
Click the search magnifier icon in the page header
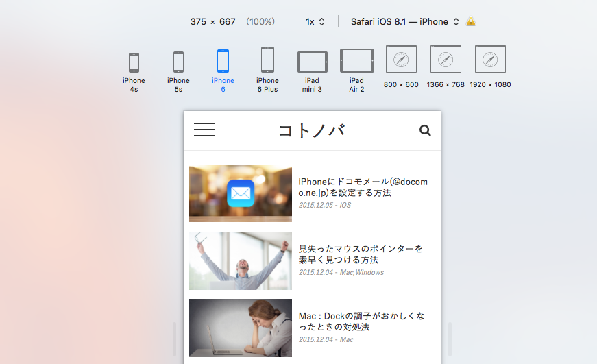(x=425, y=131)
